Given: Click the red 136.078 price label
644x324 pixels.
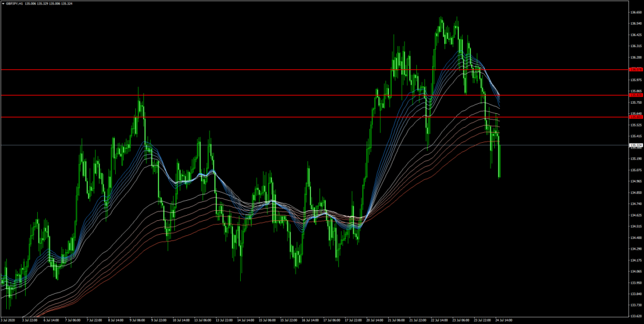Looking at the screenshot, I should (x=635, y=69).
